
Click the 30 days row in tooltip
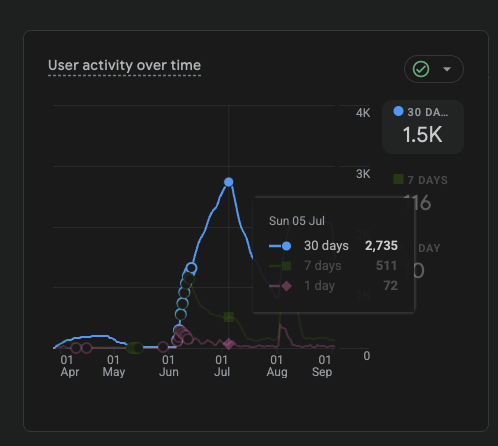coord(333,246)
